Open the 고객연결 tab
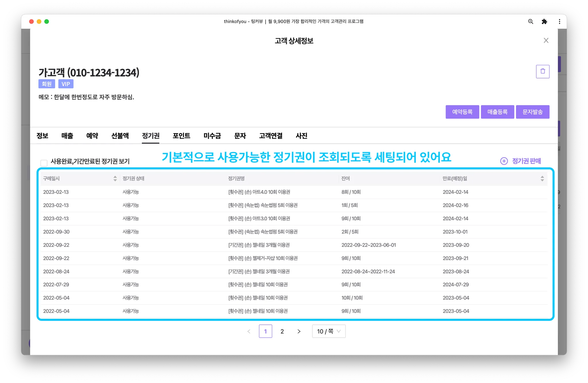 [270, 136]
